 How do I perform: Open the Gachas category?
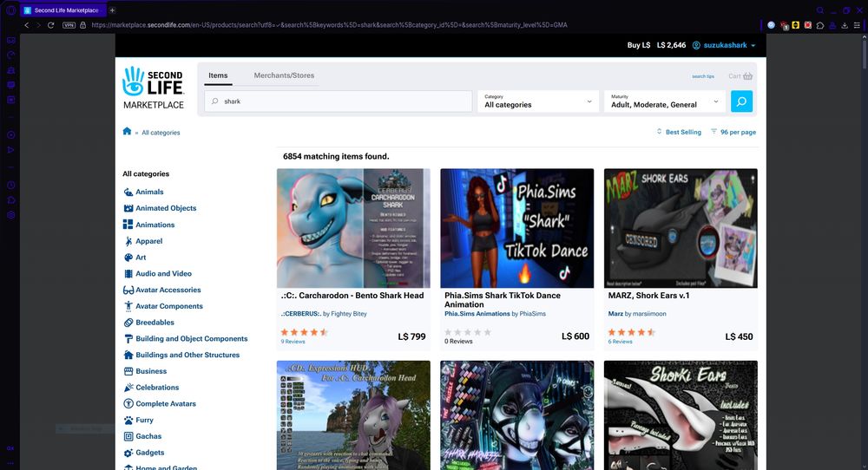tap(148, 436)
